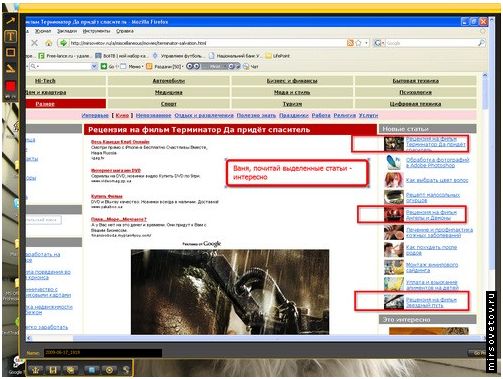The width and height of the screenshot is (503, 379).
Task: Click the RSS feed icon in the address bar
Action: (350, 43)
